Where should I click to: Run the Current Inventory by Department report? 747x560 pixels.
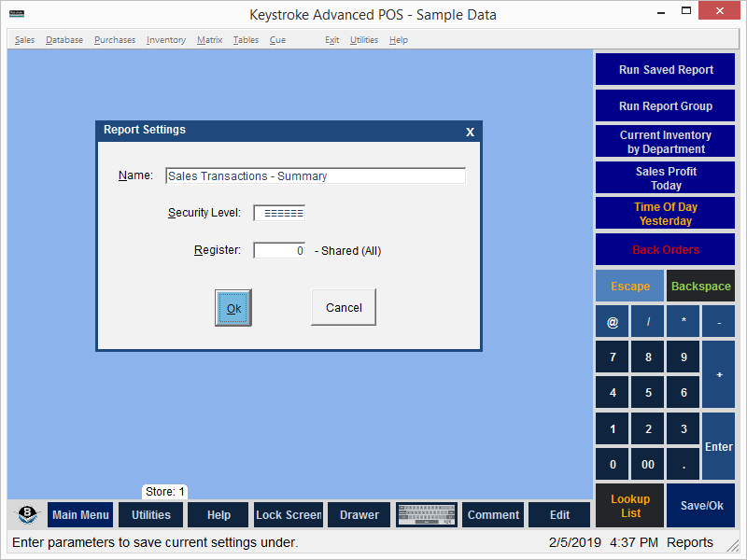click(x=666, y=142)
